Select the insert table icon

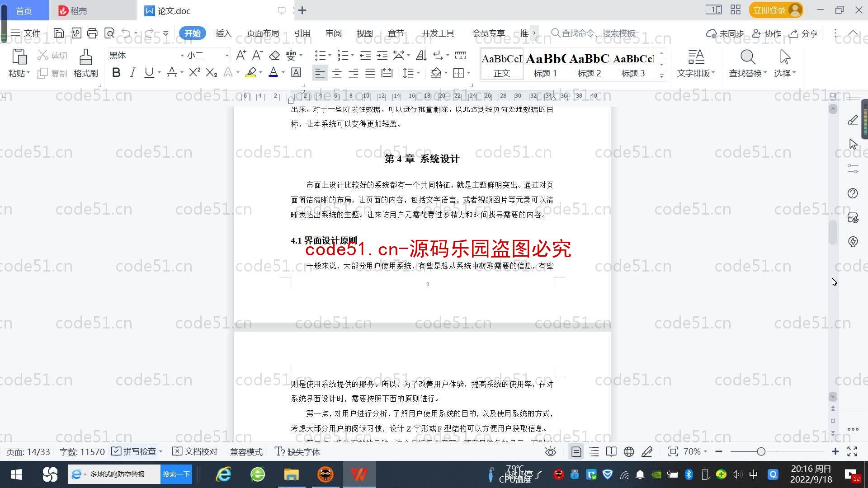pos(459,73)
